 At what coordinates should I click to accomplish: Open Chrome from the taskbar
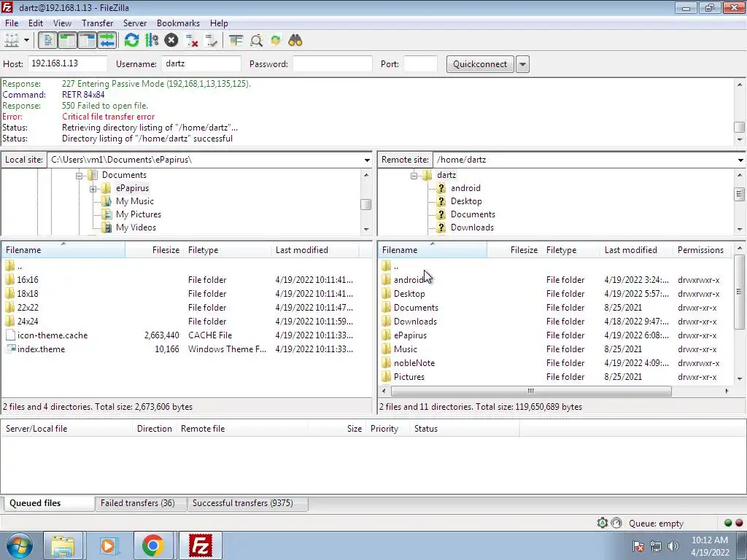(x=152, y=545)
